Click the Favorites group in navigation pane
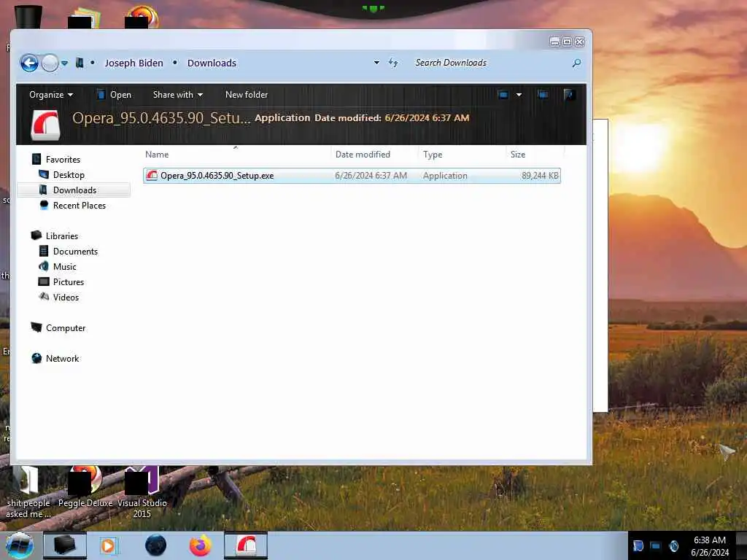Screen dimensions: 747x560 [x=63, y=160]
